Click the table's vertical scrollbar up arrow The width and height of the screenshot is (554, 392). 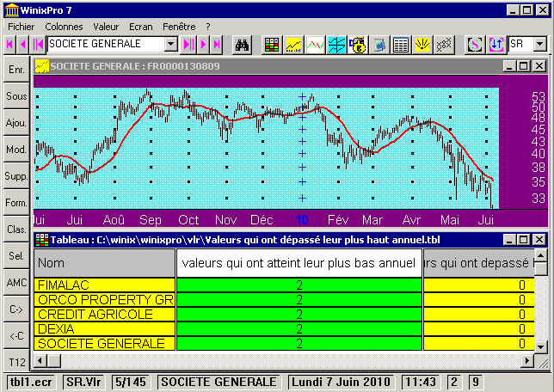(x=541, y=255)
